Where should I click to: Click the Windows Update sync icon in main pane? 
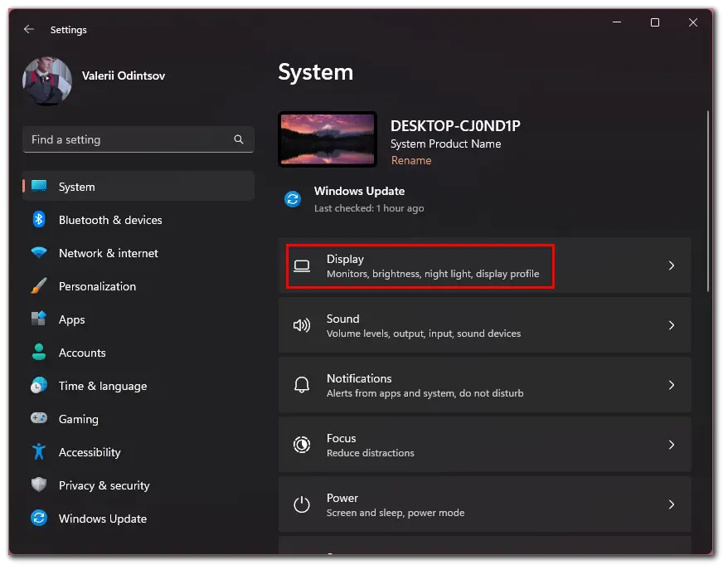click(x=293, y=199)
